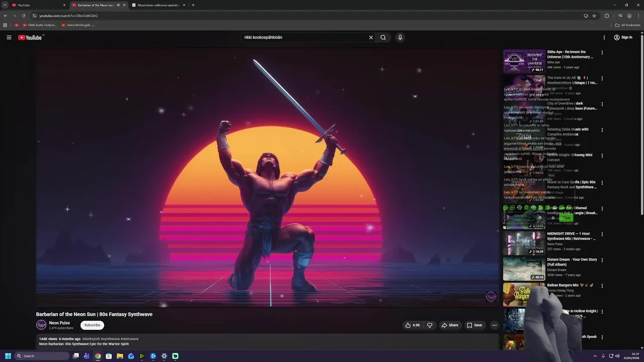The height and width of the screenshot is (362, 644).
Task: Open options for Relaxing Zelda Music video
Action: pyautogui.click(x=602, y=130)
